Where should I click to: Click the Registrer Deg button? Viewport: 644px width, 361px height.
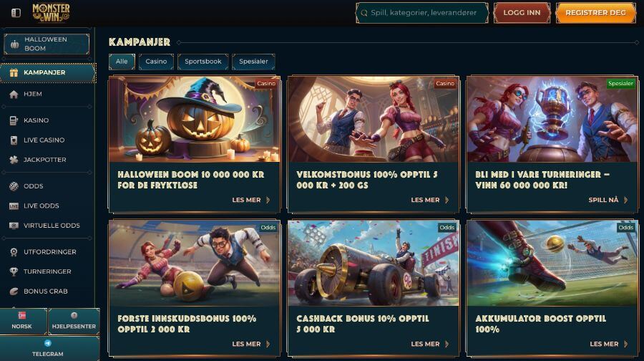click(595, 13)
